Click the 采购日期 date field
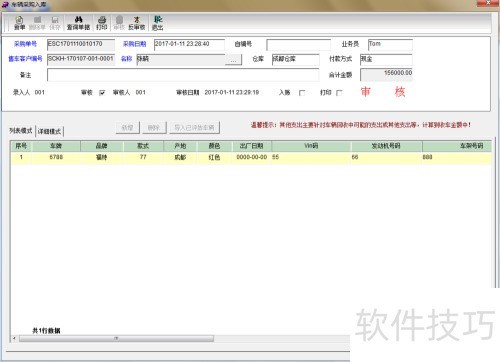This screenshot has height=362, width=500. click(189, 44)
